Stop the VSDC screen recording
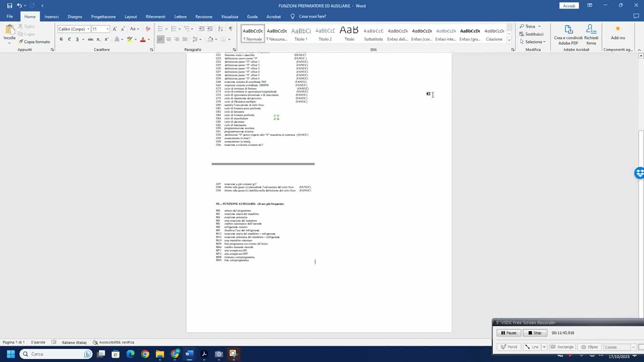 pyautogui.click(x=534, y=333)
